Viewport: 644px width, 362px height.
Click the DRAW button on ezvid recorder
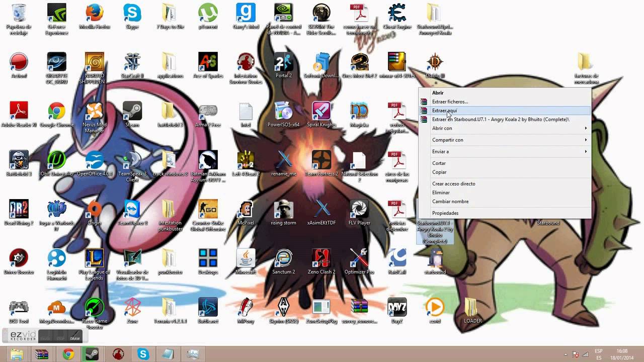(75, 336)
